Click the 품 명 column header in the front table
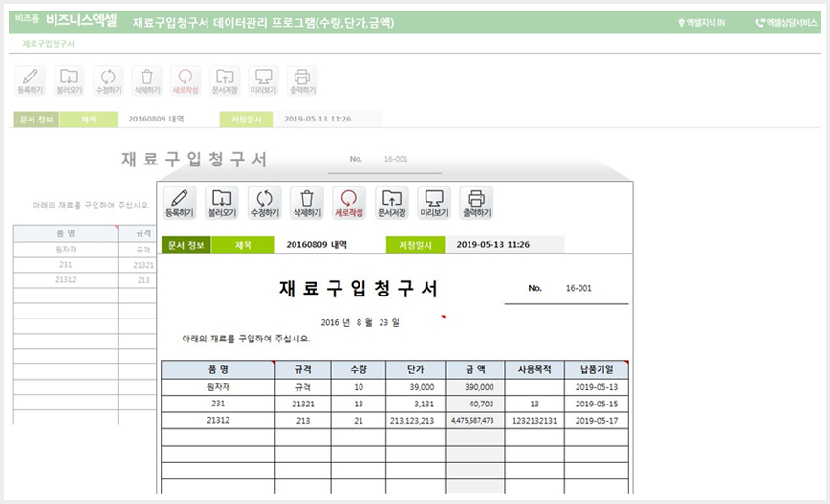The width and height of the screenshot is (830, 504). [x=218, y=369]
